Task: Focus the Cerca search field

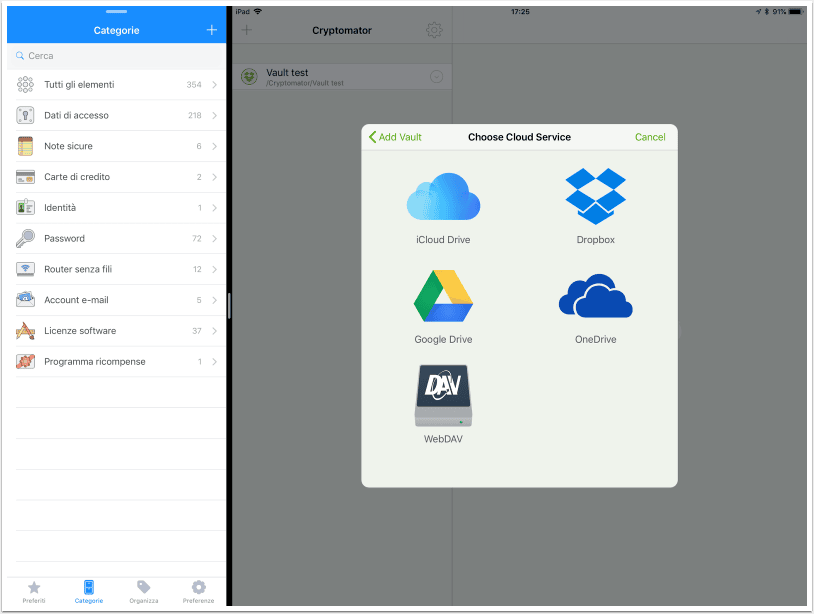Action: (117, 56)
